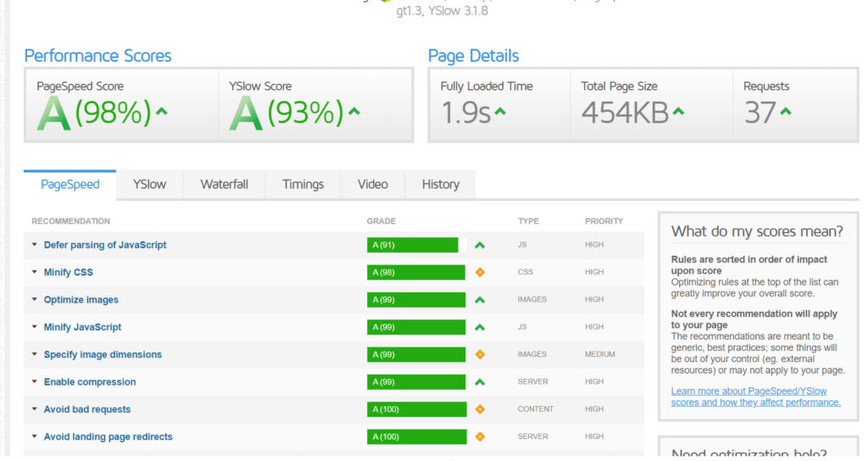This screenshot has width=868, height=461.
Task: Expand arrow beside Defer parsing of JavaScript
Action: click(34, 245)
